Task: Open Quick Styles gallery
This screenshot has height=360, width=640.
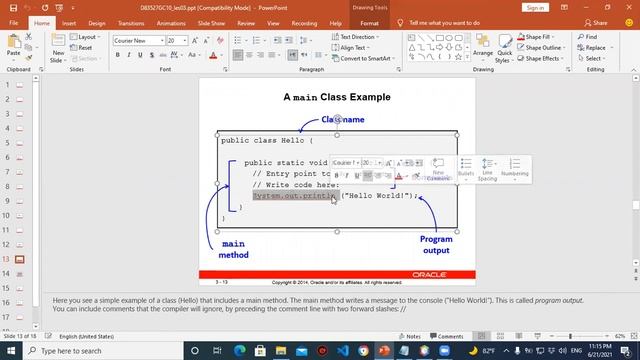Action: [504, 48]
